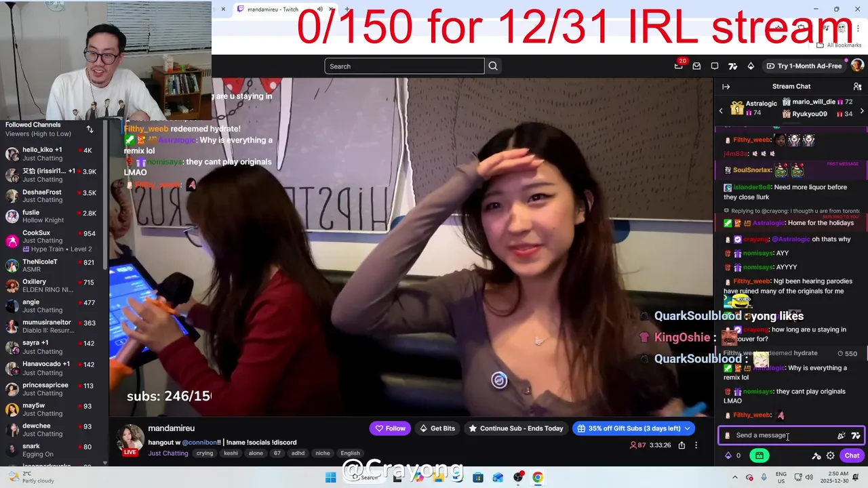Image resolution: width=868 pixels, height=488 pixels.
Task: Click Astralogic username in gift leaderboard
Action: pyautogui.click(x=762, y=104)
